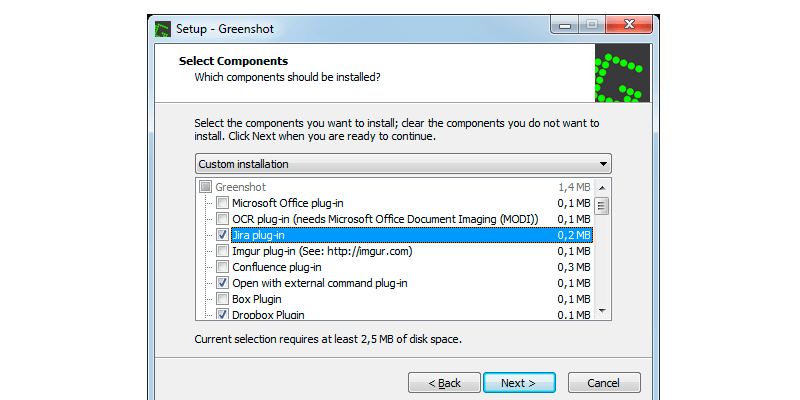Viewport: 800px width, 400px height.
Task: Cancel the Greenshot setup
Action: click(x=604, y=383)
